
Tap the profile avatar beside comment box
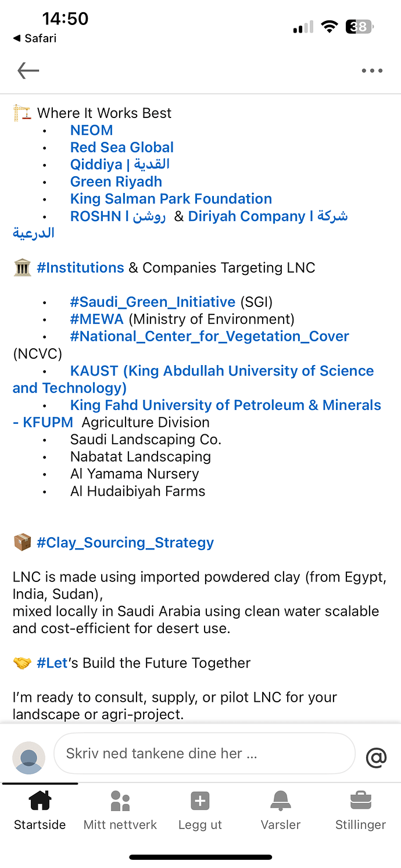click(28, 758)
